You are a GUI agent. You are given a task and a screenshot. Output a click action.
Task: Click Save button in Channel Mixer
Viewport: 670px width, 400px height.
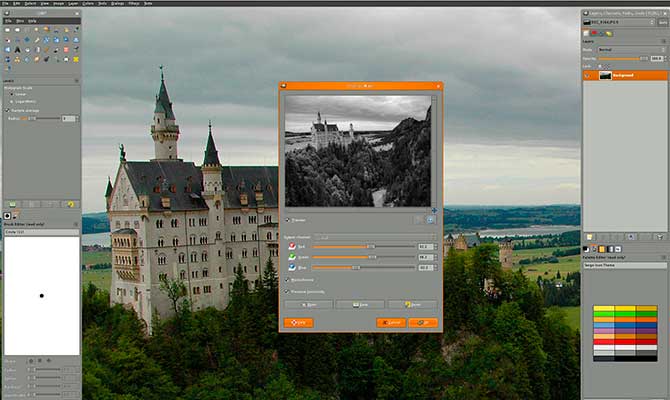pos(360,305)
